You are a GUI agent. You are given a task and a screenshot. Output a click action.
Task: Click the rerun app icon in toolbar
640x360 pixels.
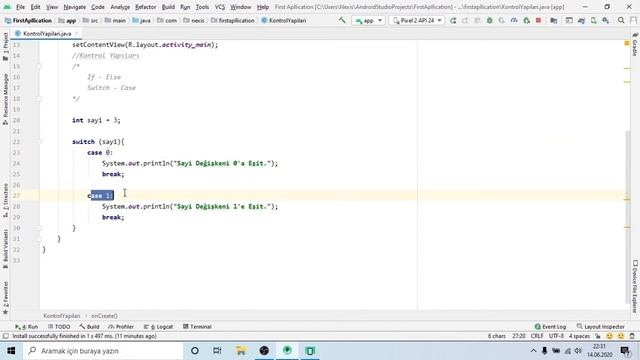click(x=453, y=20)
